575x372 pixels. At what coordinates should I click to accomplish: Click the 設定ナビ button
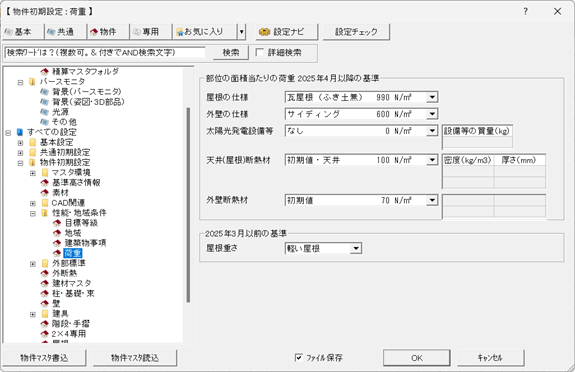287,32
